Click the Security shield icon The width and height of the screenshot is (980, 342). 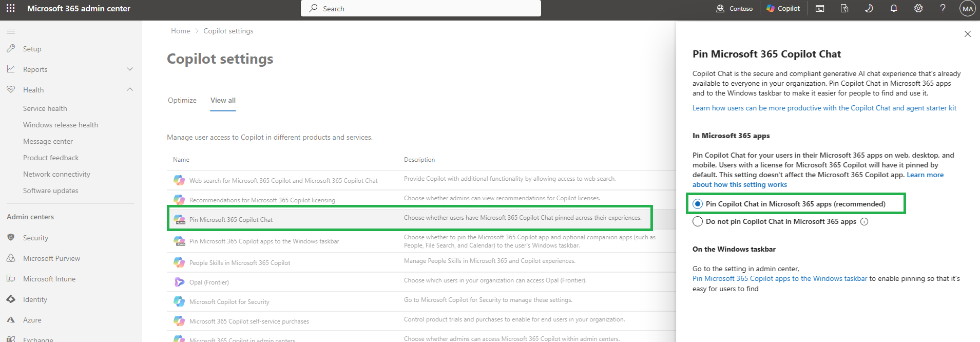point(11,237)
